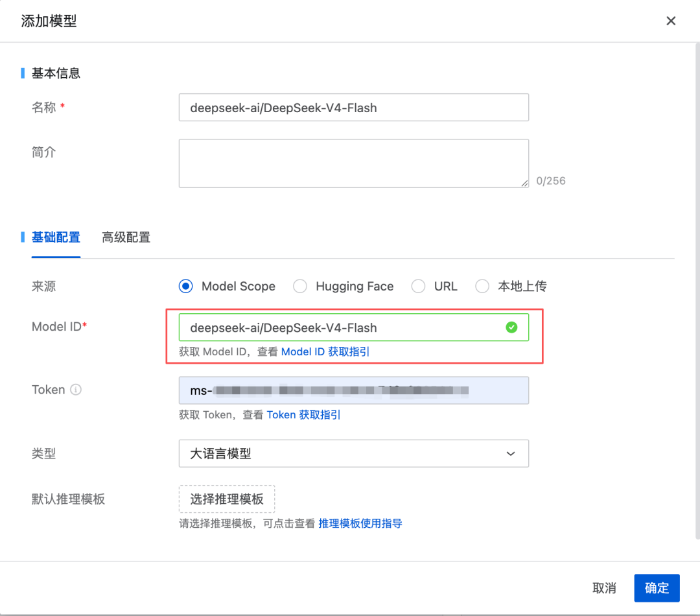Click the Token input field

pos(354,390)
